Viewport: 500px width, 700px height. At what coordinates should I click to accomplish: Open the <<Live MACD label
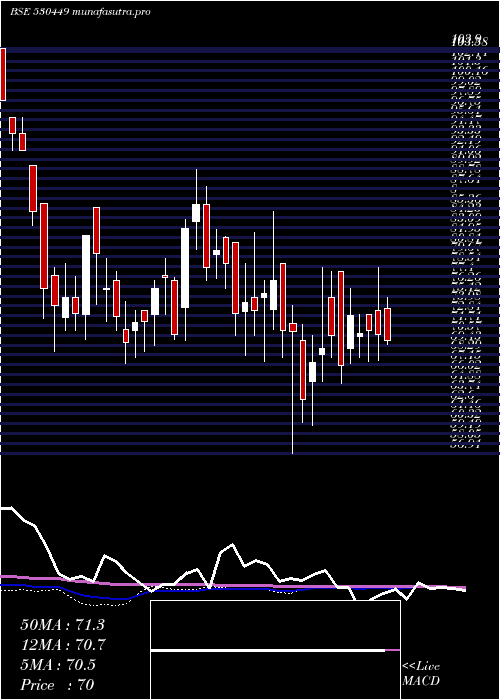click(421, 674)
